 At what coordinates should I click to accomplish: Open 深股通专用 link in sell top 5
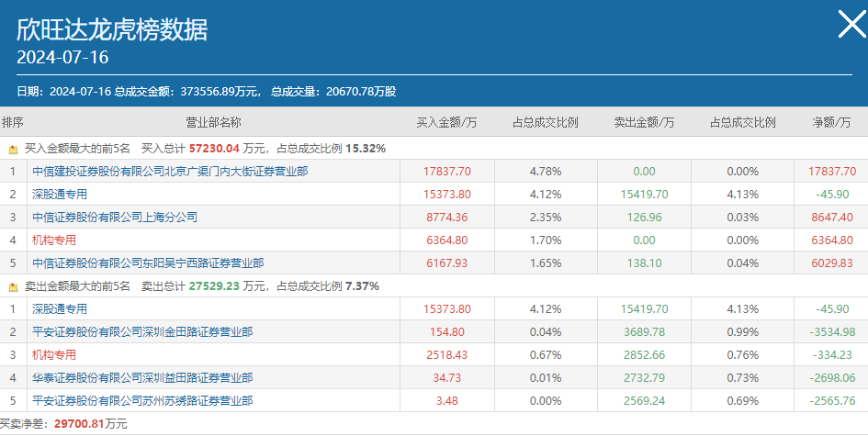(x=60, y=309)
